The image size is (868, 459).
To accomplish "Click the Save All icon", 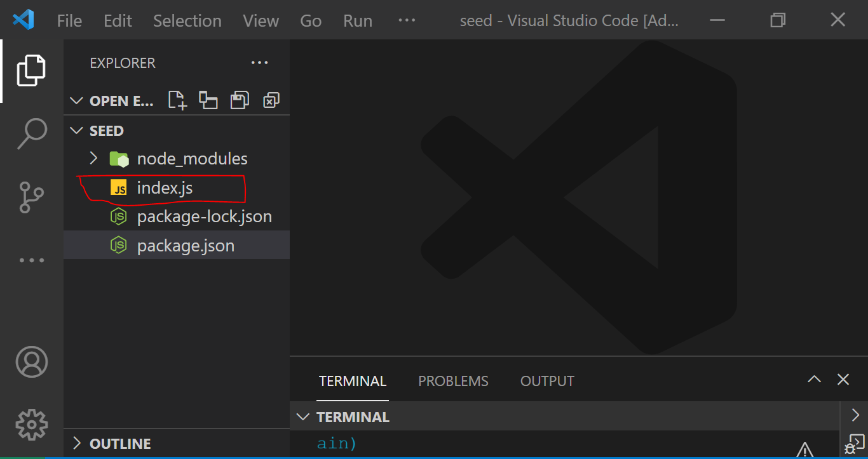I will (240, 100).
